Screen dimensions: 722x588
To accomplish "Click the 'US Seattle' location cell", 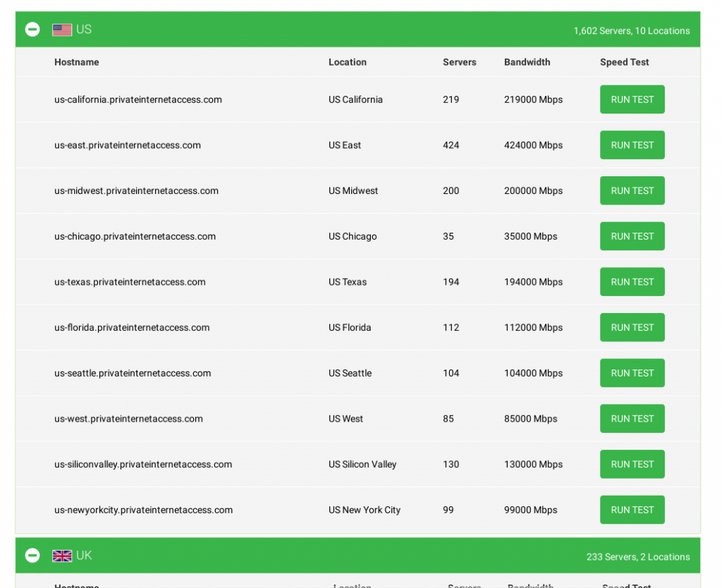I will pyautogui.click(x=350, y=373).
